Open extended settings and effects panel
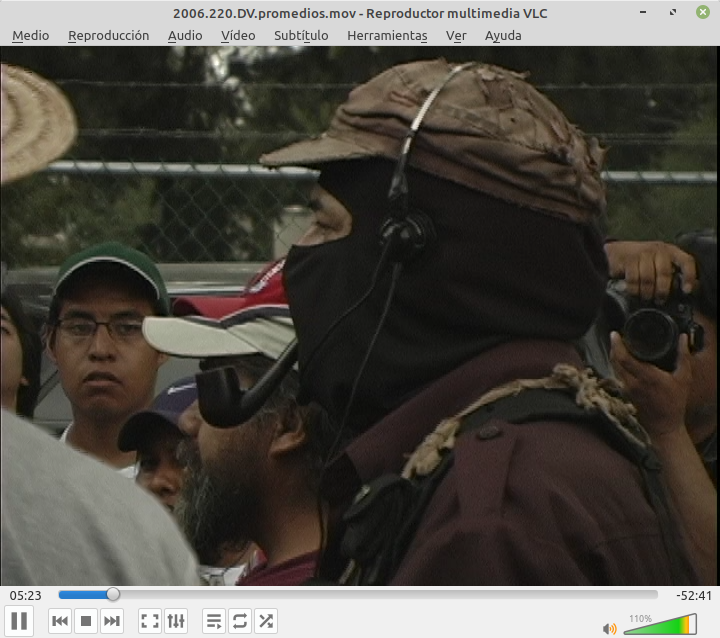Image resolution: width=720 pixels, height=638 pixels. click(x=176, y=621)
